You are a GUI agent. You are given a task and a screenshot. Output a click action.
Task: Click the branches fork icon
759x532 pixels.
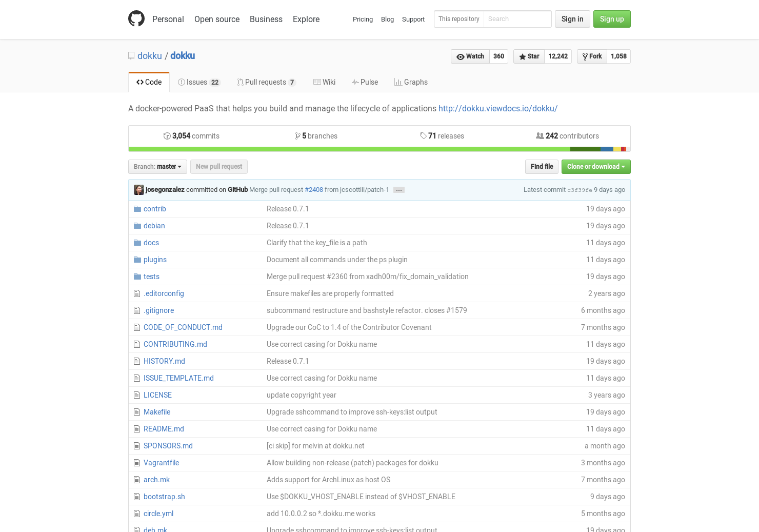pos(298,136)
